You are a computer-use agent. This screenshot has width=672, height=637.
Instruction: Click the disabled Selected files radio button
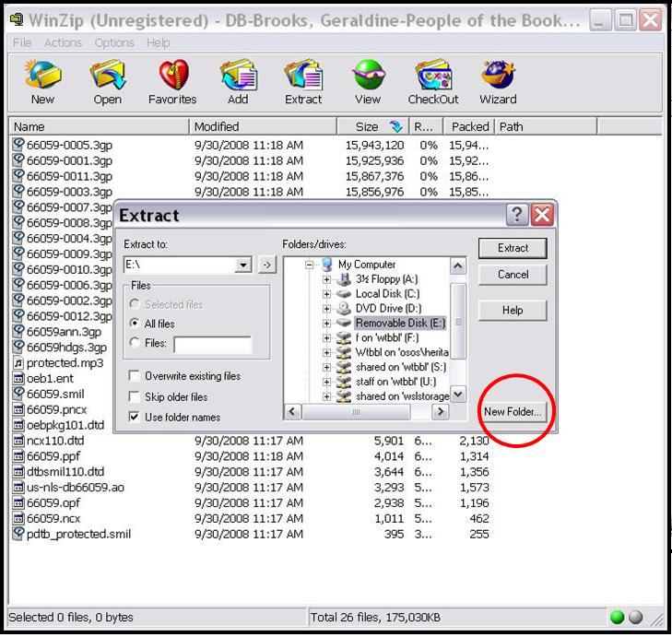click(135, 304)
